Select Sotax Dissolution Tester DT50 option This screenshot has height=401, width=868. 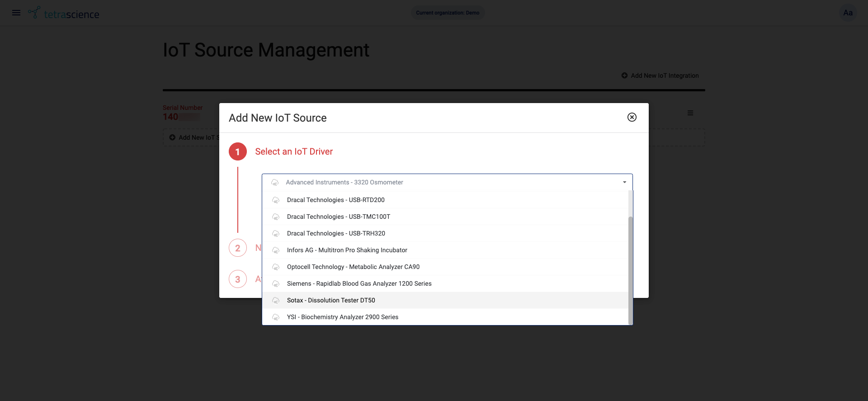coord(445,300)
